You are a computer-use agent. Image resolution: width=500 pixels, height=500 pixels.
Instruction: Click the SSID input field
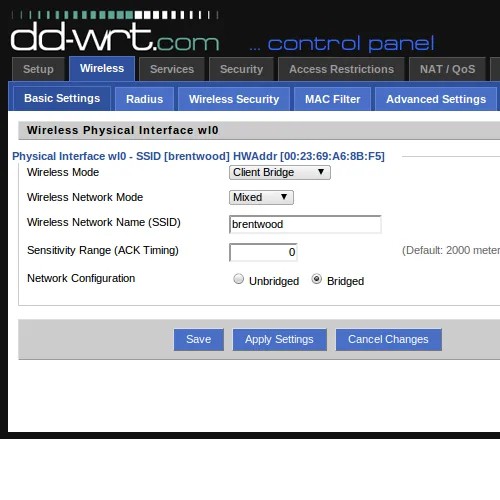(x=305, y=224)
